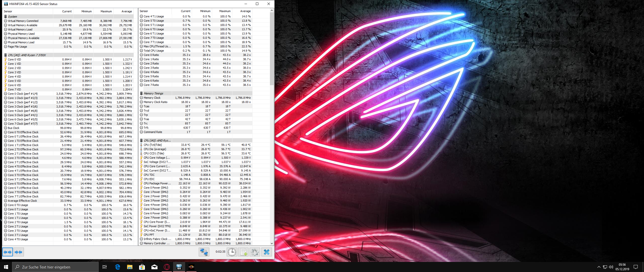Close sensors using the blue X icon

(267, 252)
